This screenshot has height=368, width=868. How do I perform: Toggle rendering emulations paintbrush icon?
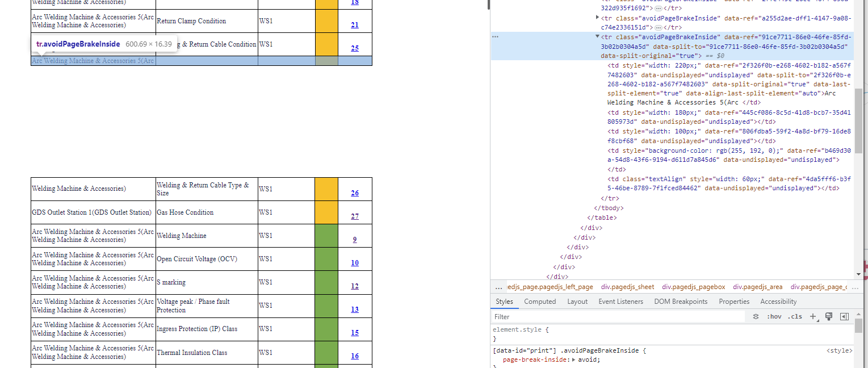(829, 317)
